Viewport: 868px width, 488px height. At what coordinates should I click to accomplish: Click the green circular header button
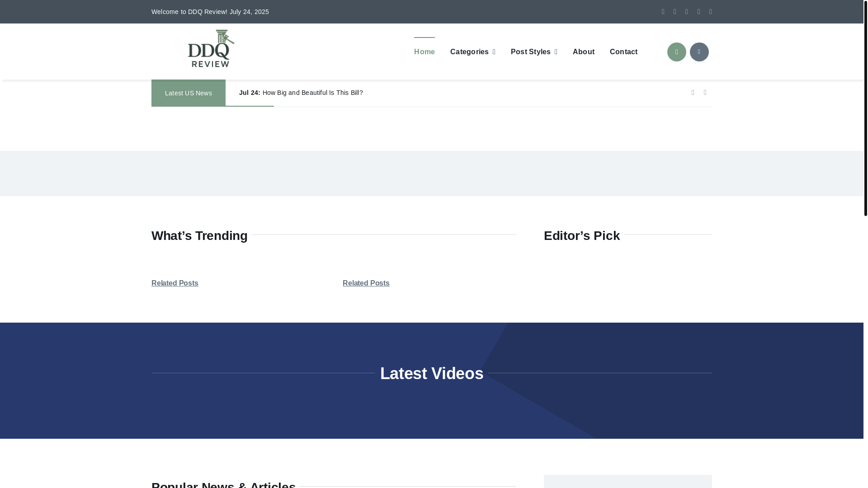[x=676, y=52]
